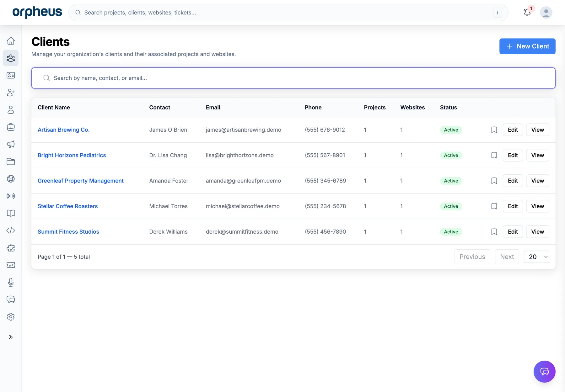Viewport: 565px width, 392px height.
Task: Open the user avatar menu
Action: 546,13
